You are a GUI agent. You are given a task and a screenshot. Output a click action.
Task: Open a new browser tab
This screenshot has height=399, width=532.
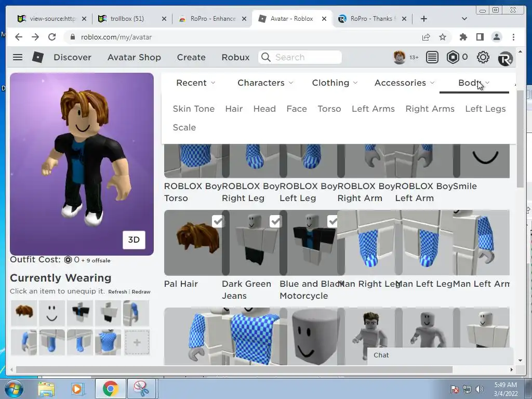point(424,19)
